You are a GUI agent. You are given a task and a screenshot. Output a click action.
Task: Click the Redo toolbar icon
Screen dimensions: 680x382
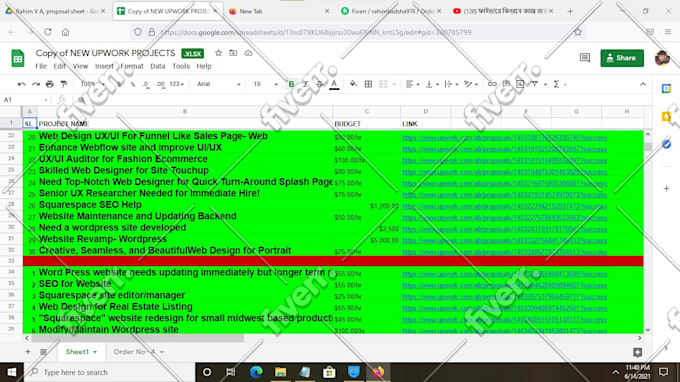click(36, 84)
